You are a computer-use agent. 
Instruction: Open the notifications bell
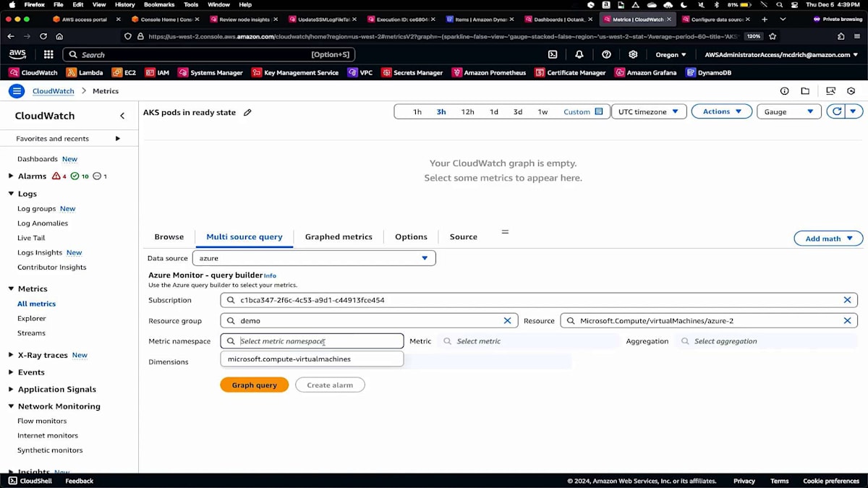click(x=579, y=54)
